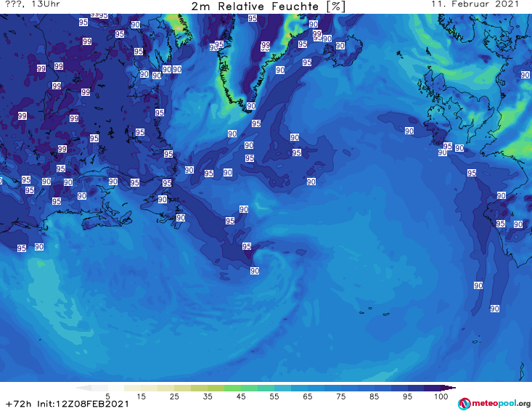Click the pale grey arrow starting the colorbar
This screenshot has width=532, height=411.
click(x=83, y=388)
